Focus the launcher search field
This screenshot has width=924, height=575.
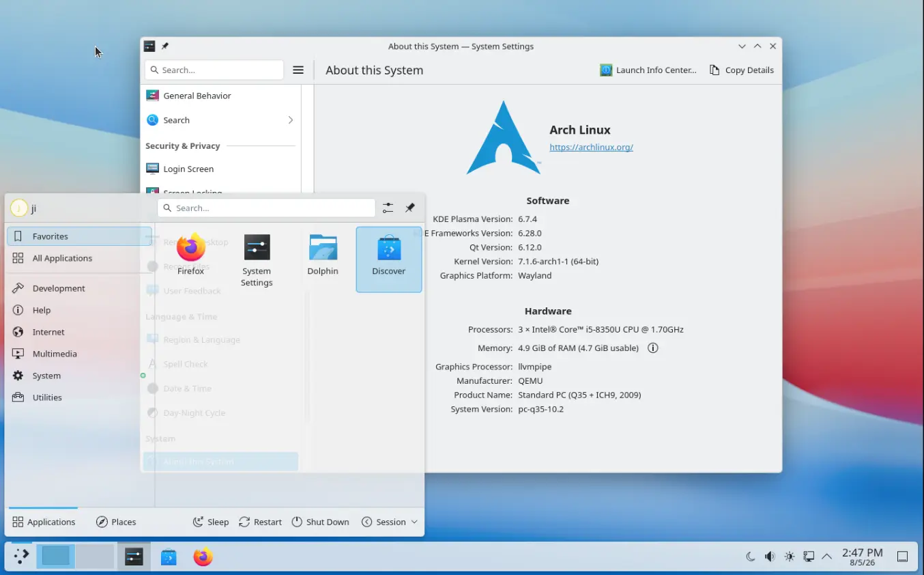pos(266,208)
